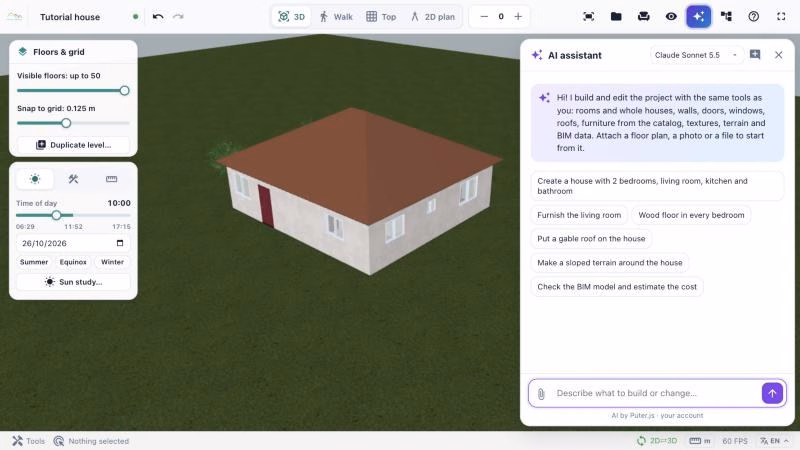Open the help question mark icon

point(754,16)
